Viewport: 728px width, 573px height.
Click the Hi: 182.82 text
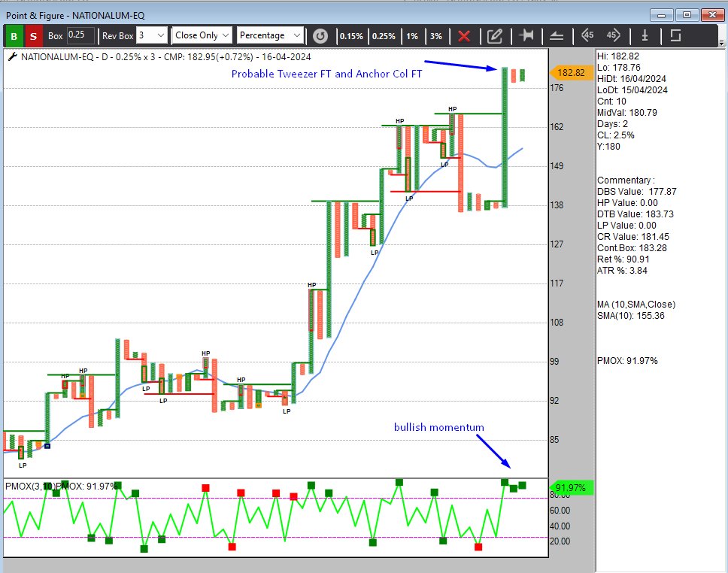(618, 56)
